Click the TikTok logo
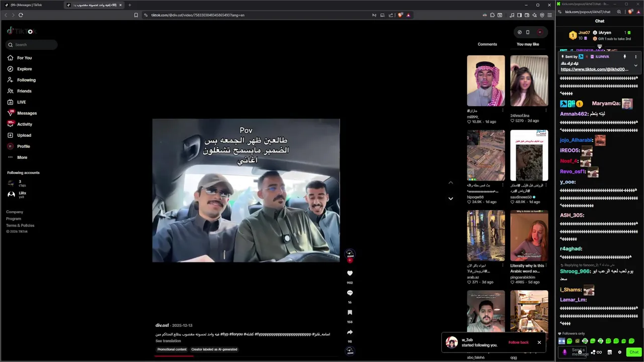The width and height of the screenshot is (644, 362). point(22,31)
